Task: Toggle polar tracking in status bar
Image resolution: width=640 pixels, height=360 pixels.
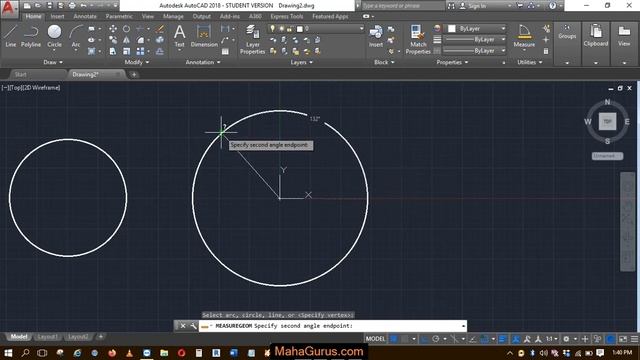Action: click(436, 339)
